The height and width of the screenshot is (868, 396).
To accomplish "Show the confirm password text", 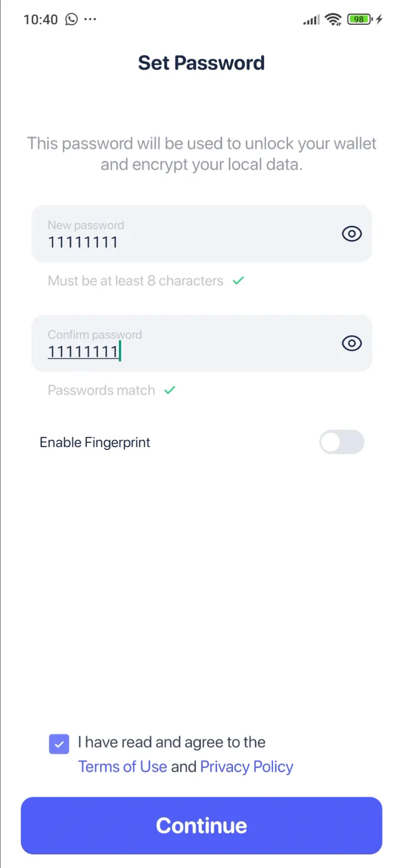I will tap(351, 343).
